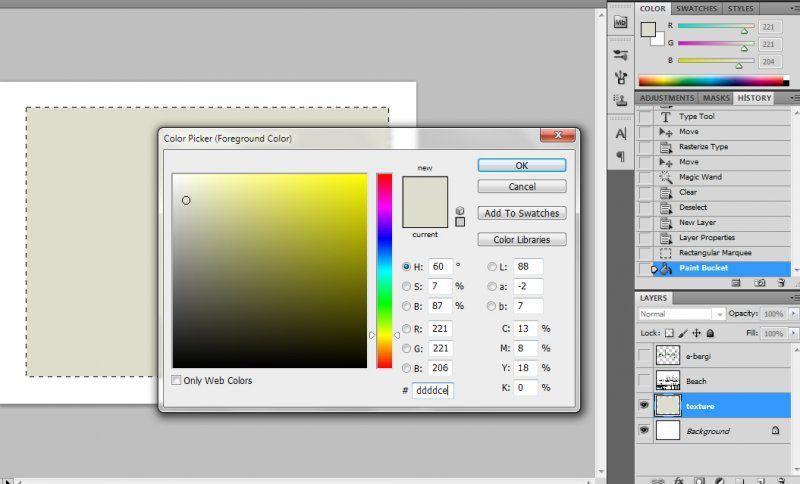Enable the Only Web Colors checkbox

[x=177, y=380]
